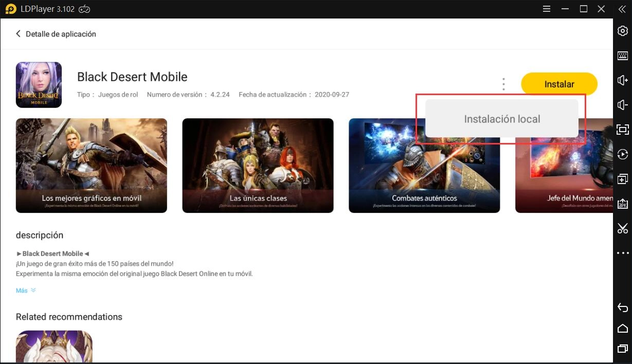632x364 pixels.
Task: Choose Instalación local from the menu
Action: click(x=502, y=119)
